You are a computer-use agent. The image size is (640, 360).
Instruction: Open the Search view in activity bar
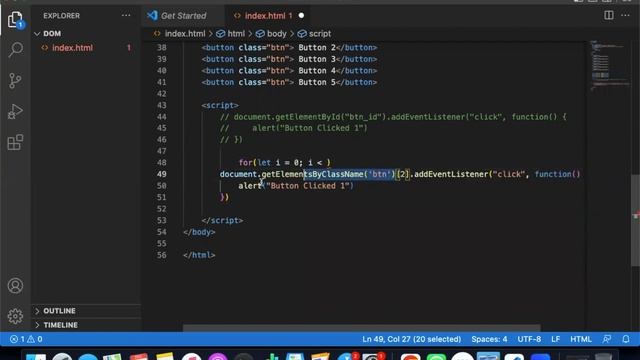pyautogui.click(x=15, y=50)
